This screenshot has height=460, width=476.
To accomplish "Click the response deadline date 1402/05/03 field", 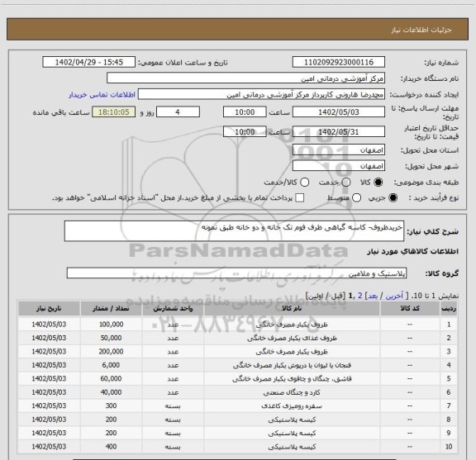I will pos(339,112).
